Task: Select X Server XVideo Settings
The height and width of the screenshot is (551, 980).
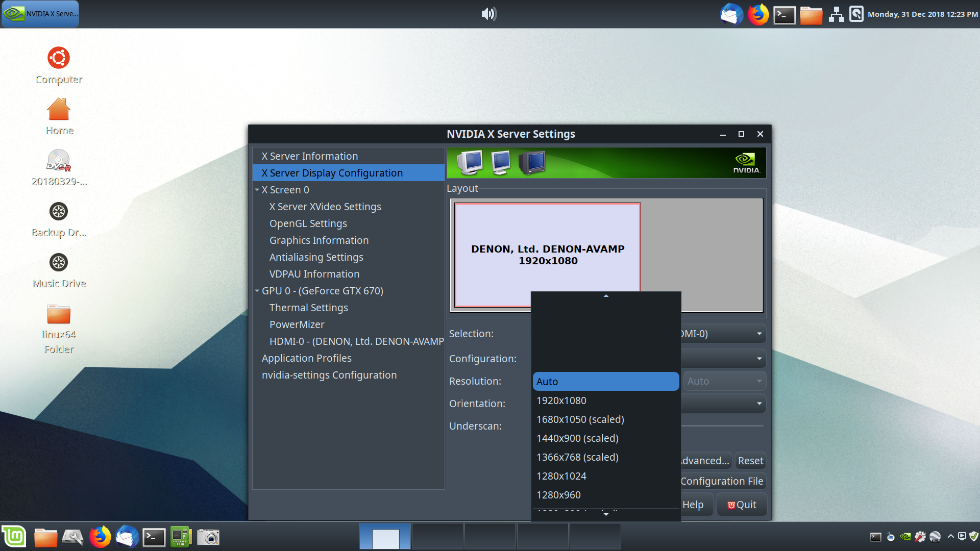Action: (349, 207)
